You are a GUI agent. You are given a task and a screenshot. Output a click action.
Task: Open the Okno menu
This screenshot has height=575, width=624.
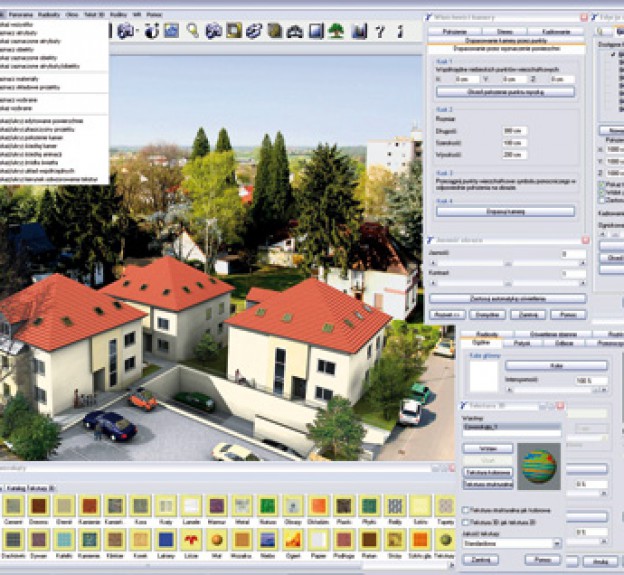tap(72, 15)
